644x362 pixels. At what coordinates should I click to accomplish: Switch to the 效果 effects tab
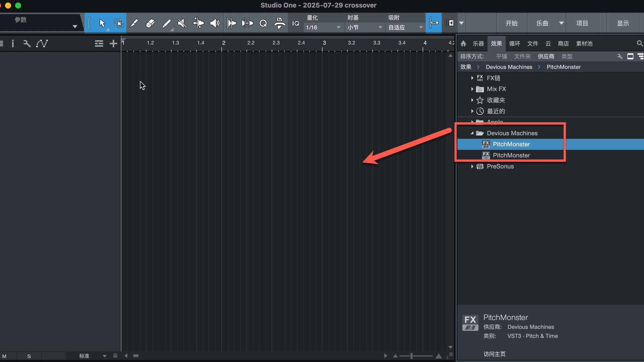[x=496, y=43]
